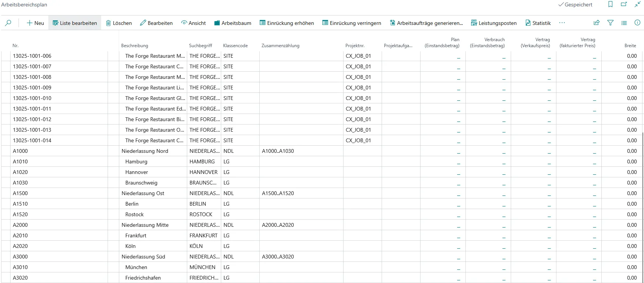The width and height of the screenshot is (644, 283).
Task: Create a new entry with Neu
Action: (x=35, y=23)
